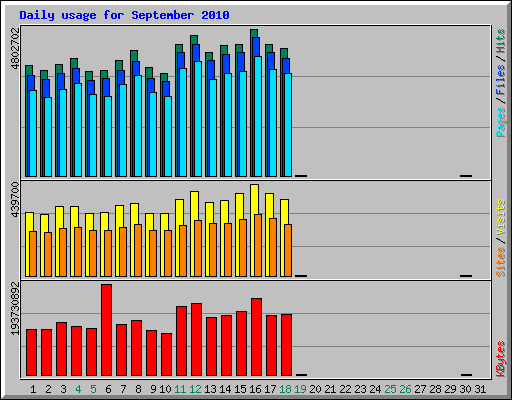Image resolution: width=512 pixels, height=400 pixels.
Task: Select green weekend day 11 label
Action: coord(180,389)
